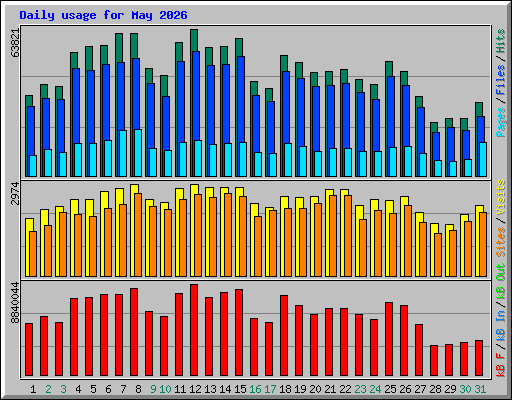Click the "Daily usage for May 2026" title
The width and height of the screenshot is (512, 400).
click(103, 16)
